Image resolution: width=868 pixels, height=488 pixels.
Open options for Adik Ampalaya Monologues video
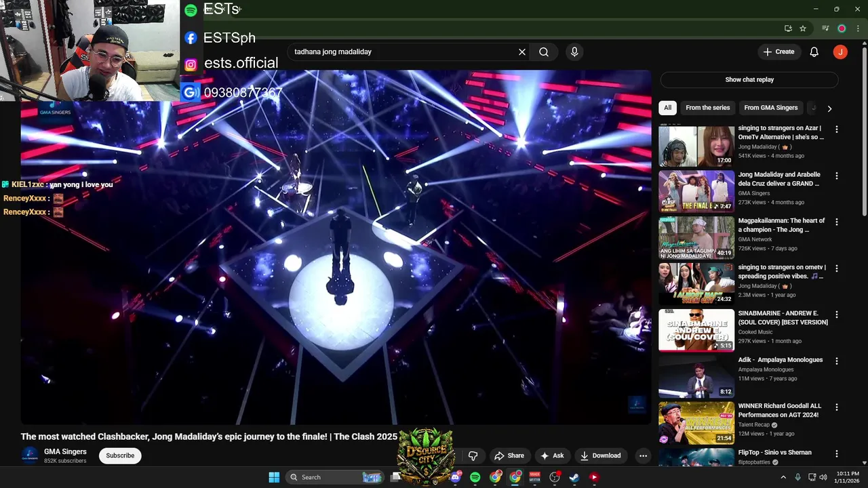coord(836,361)
